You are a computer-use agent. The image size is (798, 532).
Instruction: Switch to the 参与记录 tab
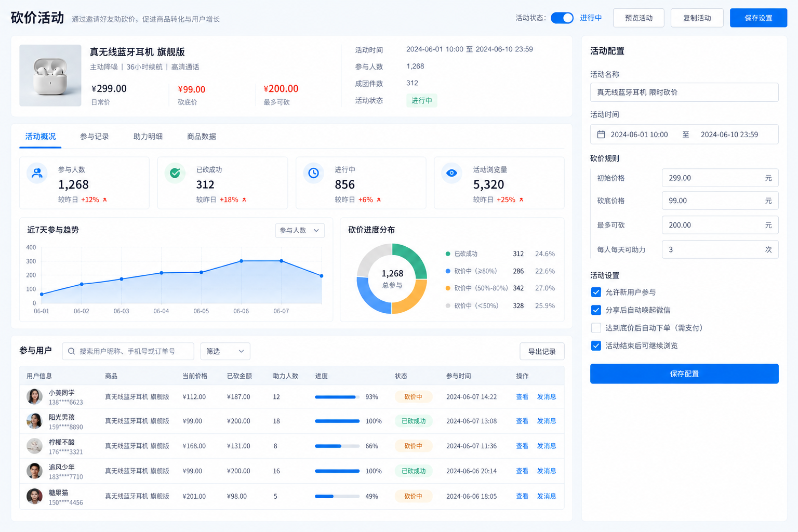click(x=95, y=137)
